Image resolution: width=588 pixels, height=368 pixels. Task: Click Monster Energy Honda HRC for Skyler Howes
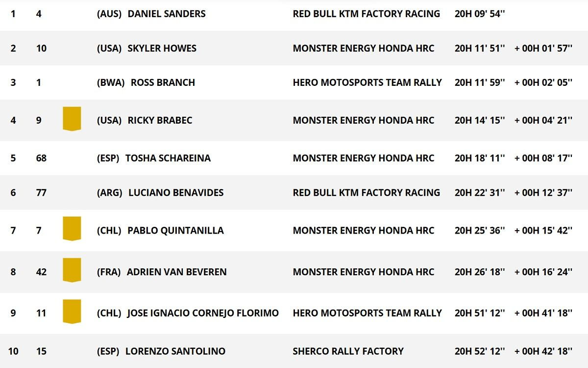click(363, 48)
